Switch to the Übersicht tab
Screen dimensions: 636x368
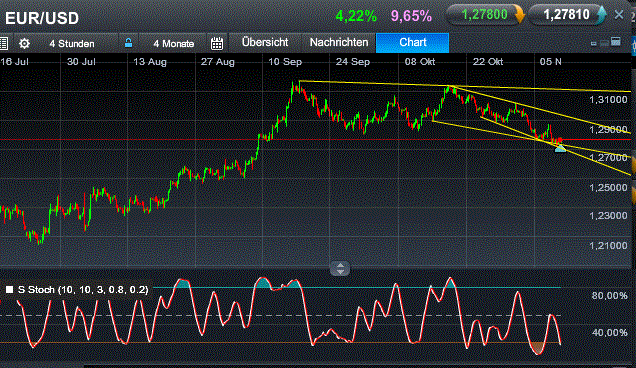(x=265, y=42)
